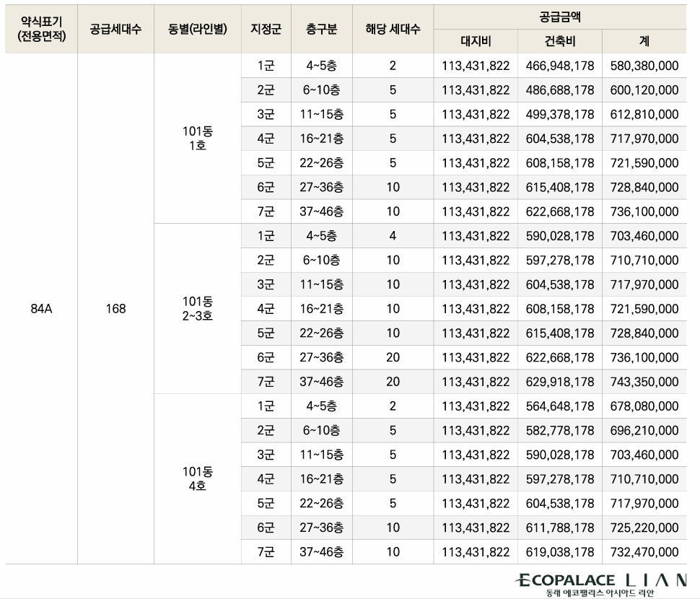Select the 37~46층 row for 101동 1호
The width and height of the screenshot is (700, 599).
point(320,211)
